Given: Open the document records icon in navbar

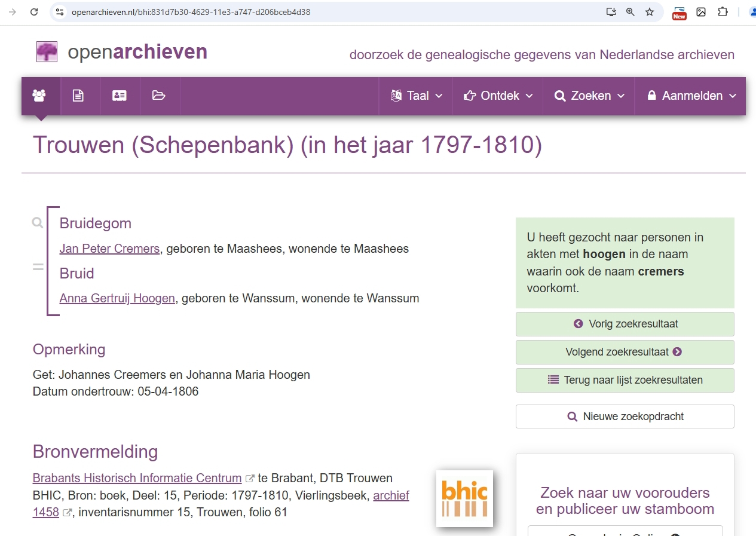Looking at the screenshot, I should 78,96.
